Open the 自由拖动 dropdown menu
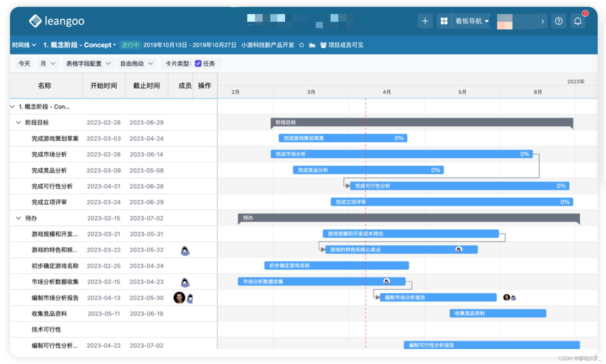Screen dimensions: 606x364 point(136,63)
